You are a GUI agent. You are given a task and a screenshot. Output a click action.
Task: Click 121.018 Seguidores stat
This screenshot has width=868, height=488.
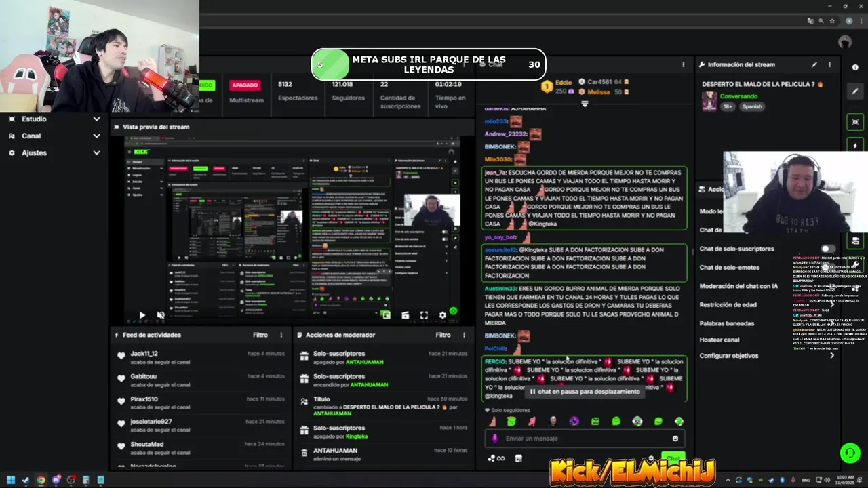[347, 91]
